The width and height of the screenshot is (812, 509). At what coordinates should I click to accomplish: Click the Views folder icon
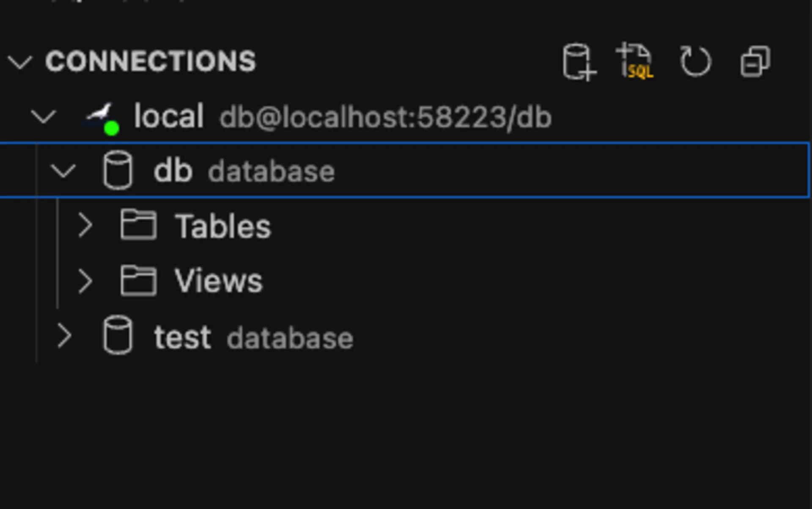138,280
